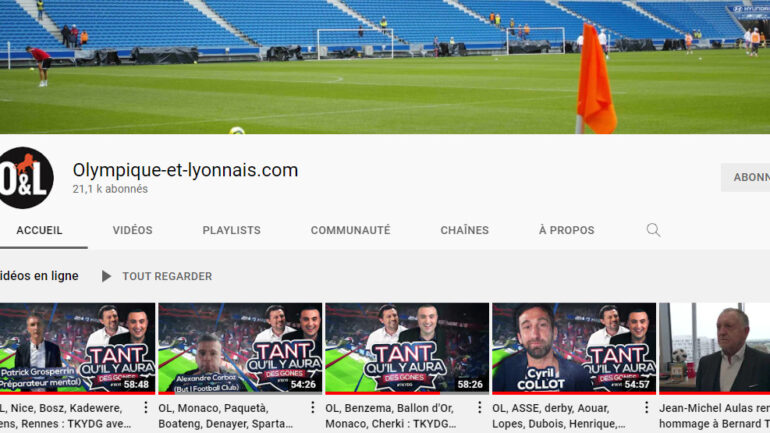The height and width of the screenshot is (433, 770).
Task: Open the Vidéos en ligne section heading
Action: pyautogui.click(x=39, y=276)
